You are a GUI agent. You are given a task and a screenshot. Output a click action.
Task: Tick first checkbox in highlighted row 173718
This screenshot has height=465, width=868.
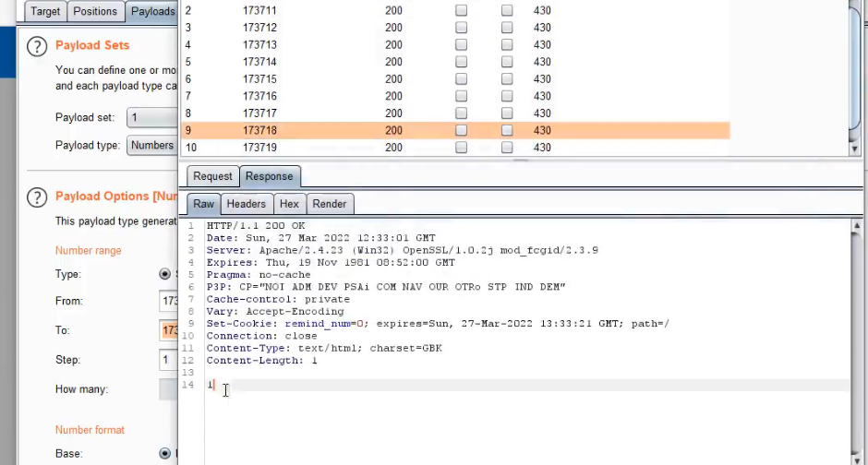click(x=461, y=130)
